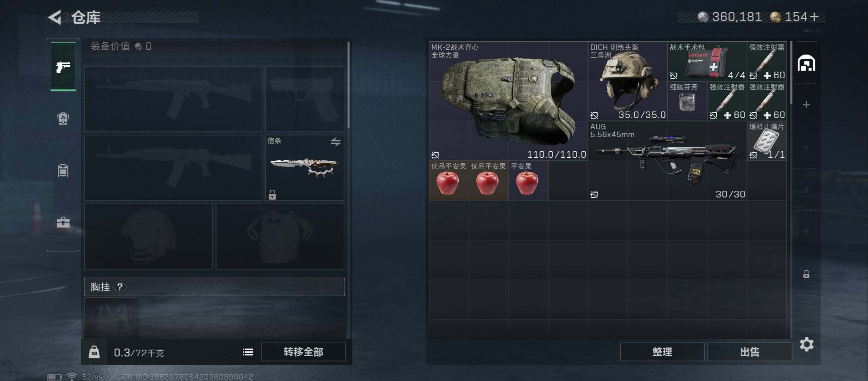Add a stash expansion with the first plus icon
Viewport: 868px width, 381px height.
coord(806,105)
